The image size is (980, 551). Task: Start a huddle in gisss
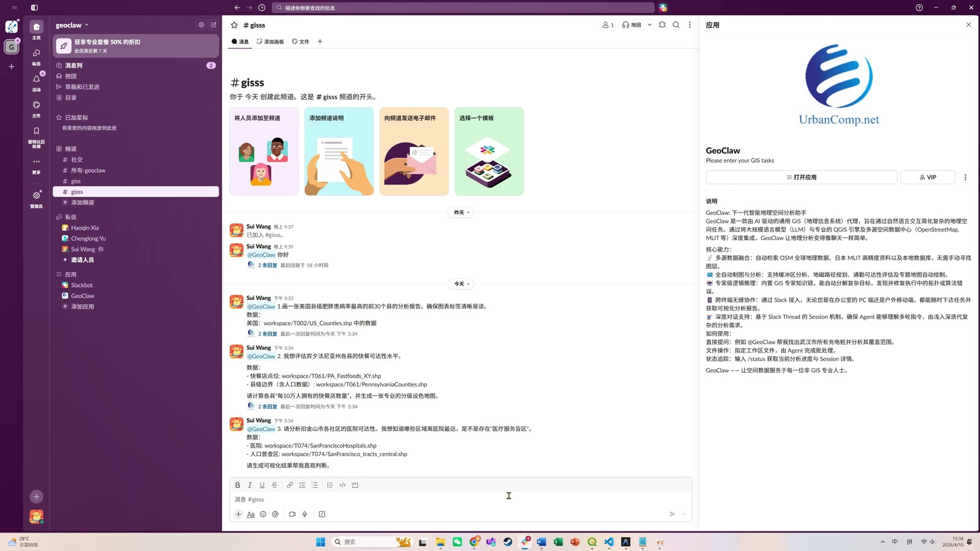tap(631, 25)
